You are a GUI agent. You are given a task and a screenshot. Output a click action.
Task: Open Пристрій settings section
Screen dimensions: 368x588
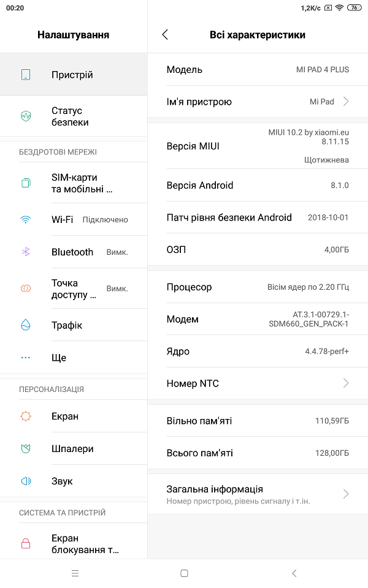click(x=74, y=75)
